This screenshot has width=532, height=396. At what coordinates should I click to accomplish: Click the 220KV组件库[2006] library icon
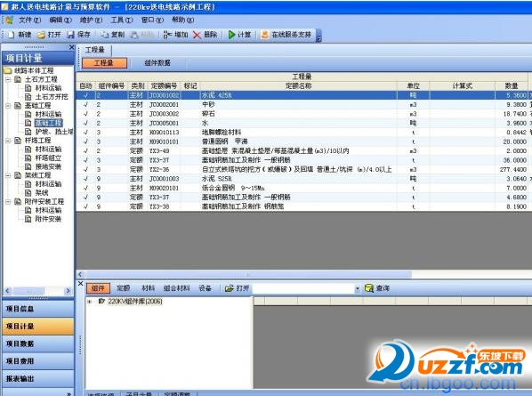tap(101, 301)
